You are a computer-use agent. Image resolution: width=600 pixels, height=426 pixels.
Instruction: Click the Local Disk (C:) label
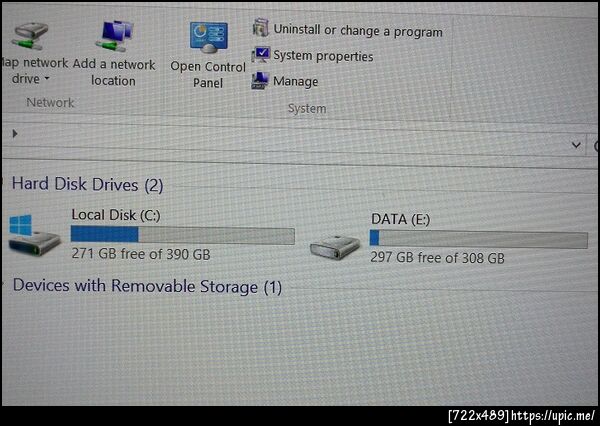point(116,215)
